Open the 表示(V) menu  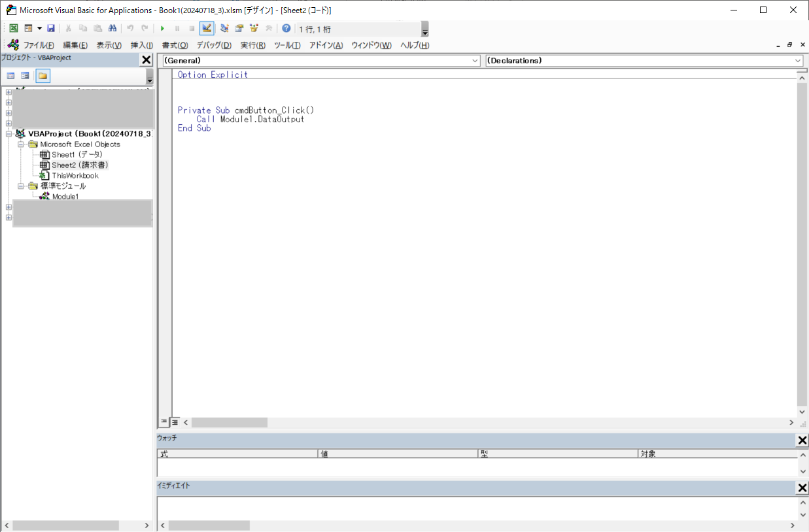pyautogui.click(x=109, y=45)
